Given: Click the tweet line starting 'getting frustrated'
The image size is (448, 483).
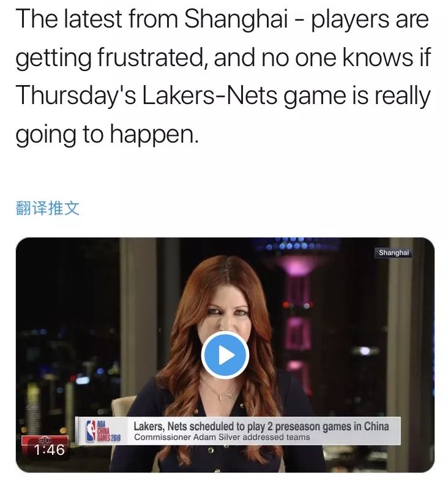Looking at the screenshot, I should point(223,58).
